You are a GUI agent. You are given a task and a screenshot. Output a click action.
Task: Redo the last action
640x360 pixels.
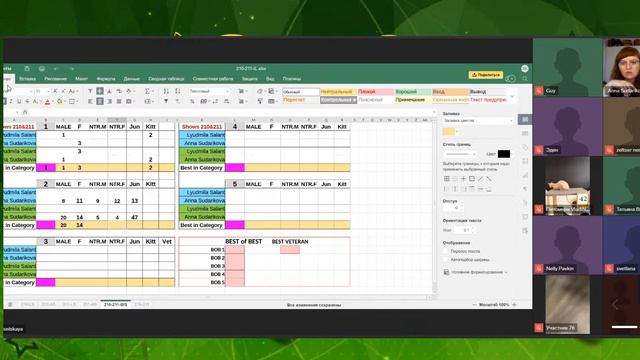71,69
